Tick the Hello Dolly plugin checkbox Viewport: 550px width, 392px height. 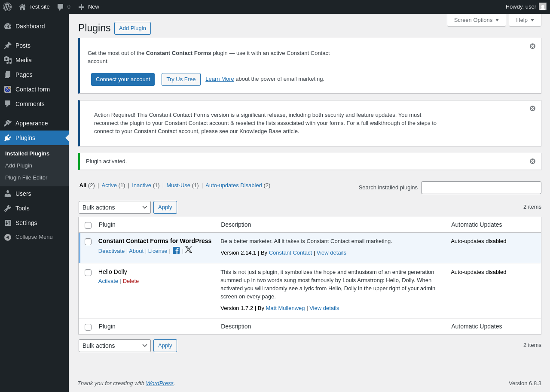[x=88, y=273]
